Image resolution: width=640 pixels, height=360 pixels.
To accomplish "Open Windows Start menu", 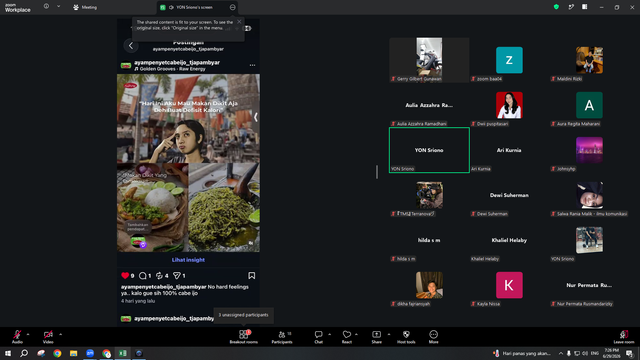I will point(8,353).
